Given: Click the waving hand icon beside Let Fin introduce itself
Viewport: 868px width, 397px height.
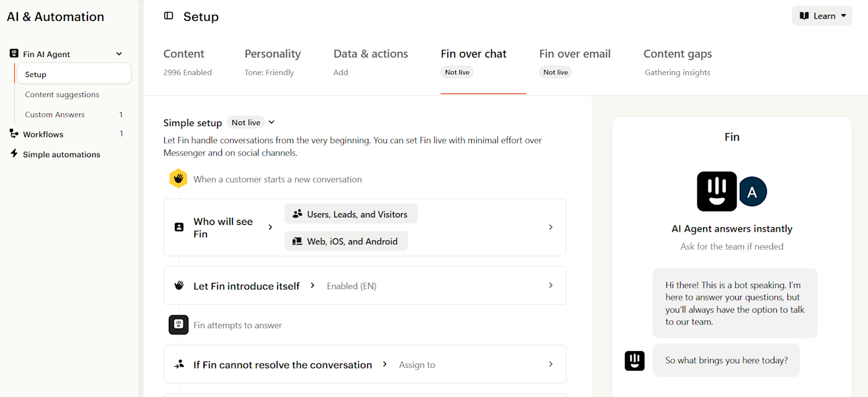Looking at the screenshot, I should (179, 286).
